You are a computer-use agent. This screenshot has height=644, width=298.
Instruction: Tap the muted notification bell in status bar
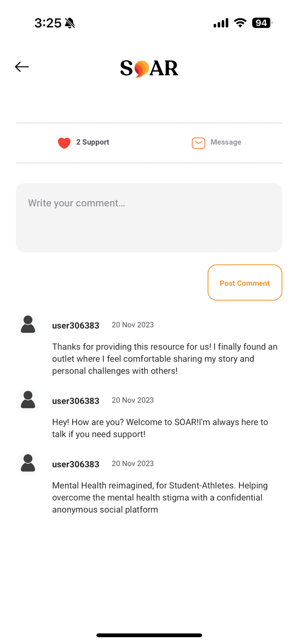pos(69,23)
